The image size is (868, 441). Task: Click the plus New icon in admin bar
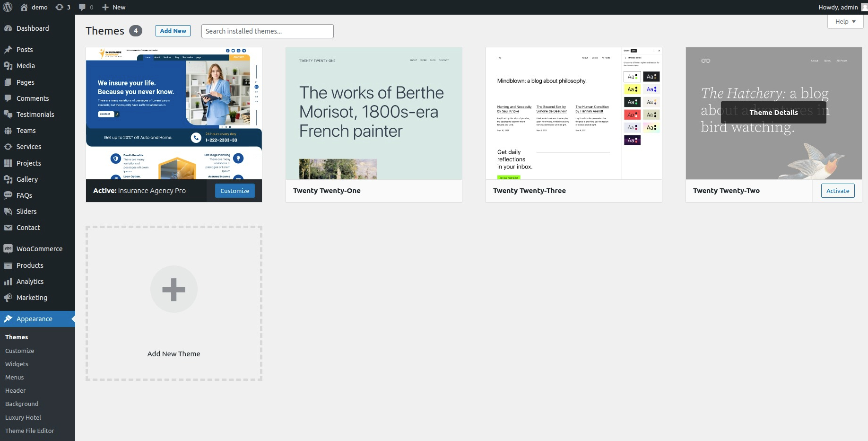tap(105, 7)
